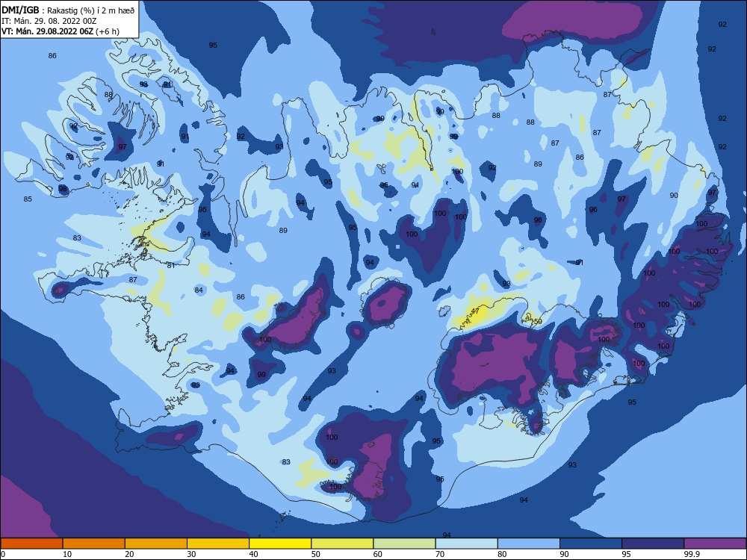Select the 10–20 orange legend swatch

click(x=94, y=544)
